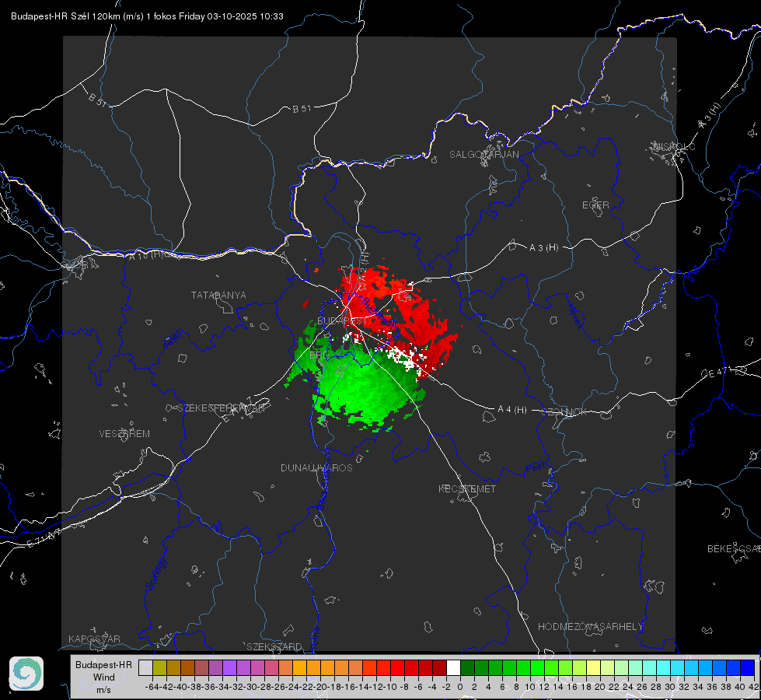The width and height of the screenshot is (761, 700).
Task: Select the SZEKSZÁRD city label
Action: coord(274,646)
